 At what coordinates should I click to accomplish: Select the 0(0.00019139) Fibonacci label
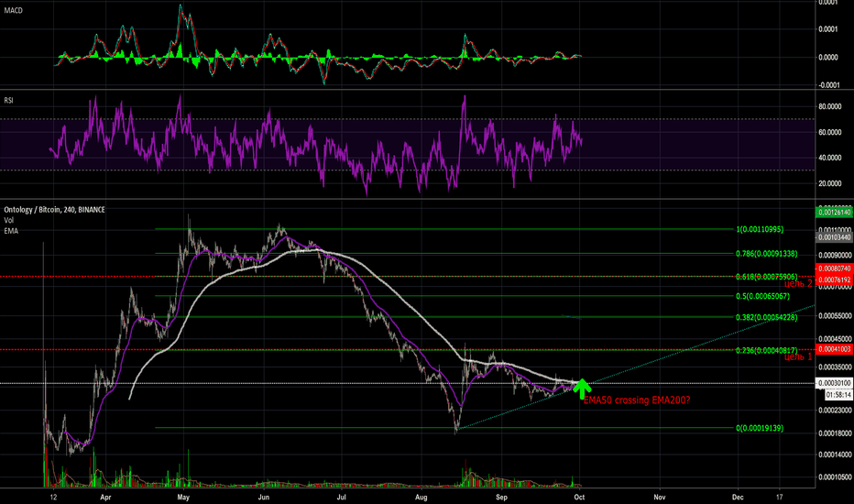click(760, 428)
